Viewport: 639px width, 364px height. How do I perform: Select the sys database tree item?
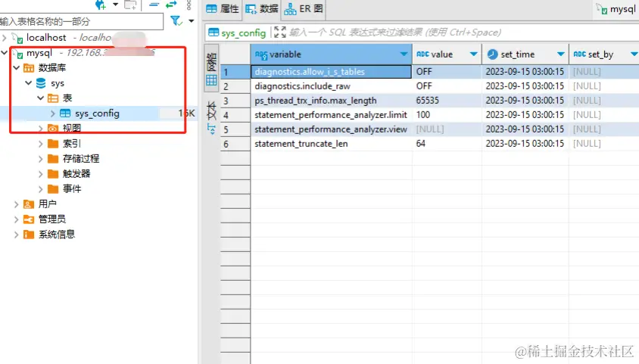[58, 83]
